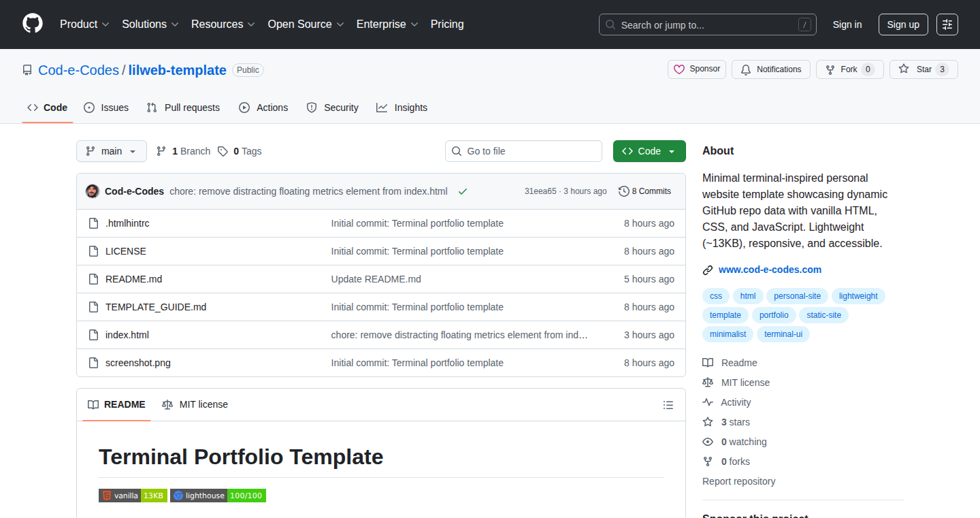Click the tag icon beside 0 Tags
980x518 pixels.
point(223,151)
